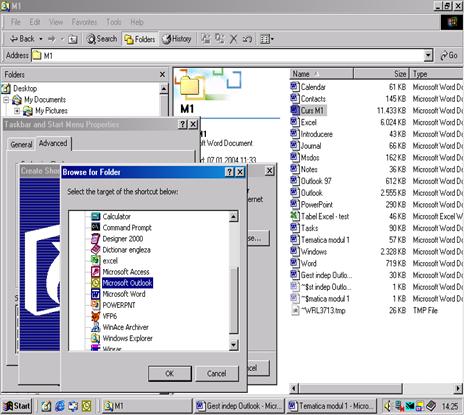The image size is (464, 415).
Task: Go Back in Explorer toolbar
Action: point(22,39)
